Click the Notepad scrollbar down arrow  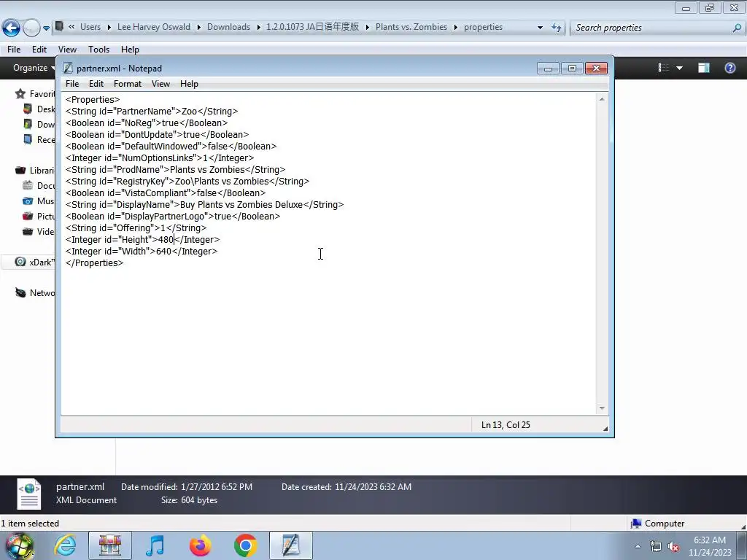point(602,408)
